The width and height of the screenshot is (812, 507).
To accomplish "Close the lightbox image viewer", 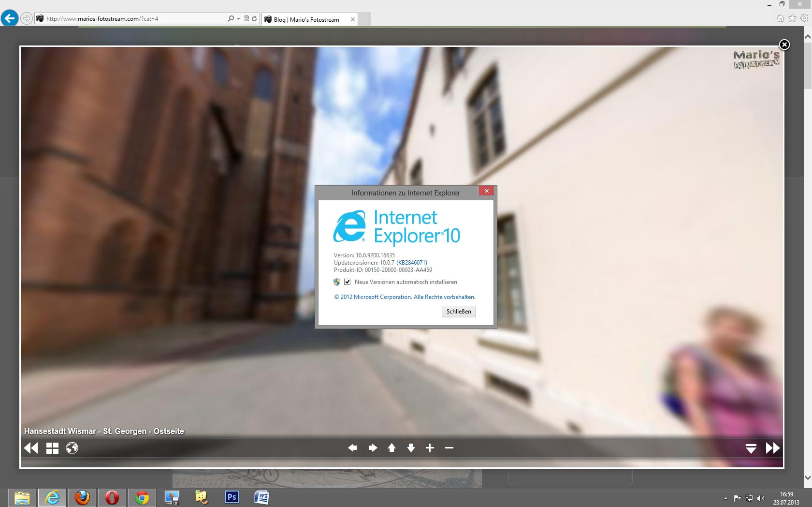I will [x=784, y=45].
